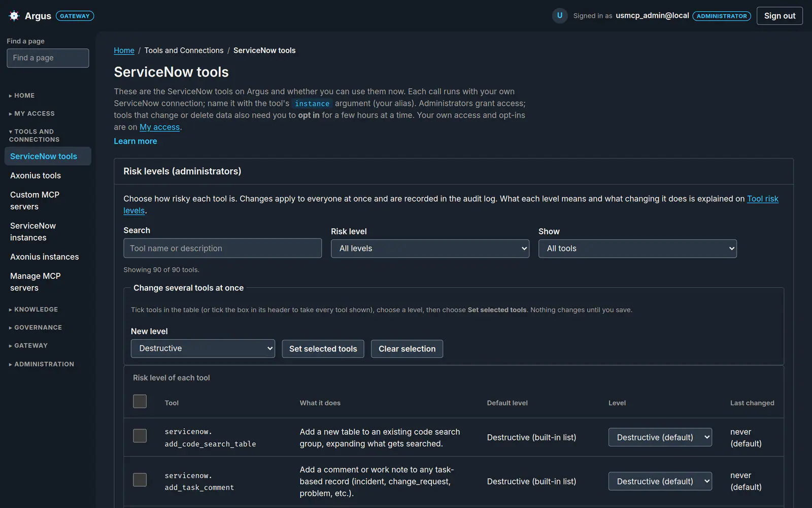812x508 pixels.
Task: Tick the select-all checkbox in table header
Action: pos(140,401)
